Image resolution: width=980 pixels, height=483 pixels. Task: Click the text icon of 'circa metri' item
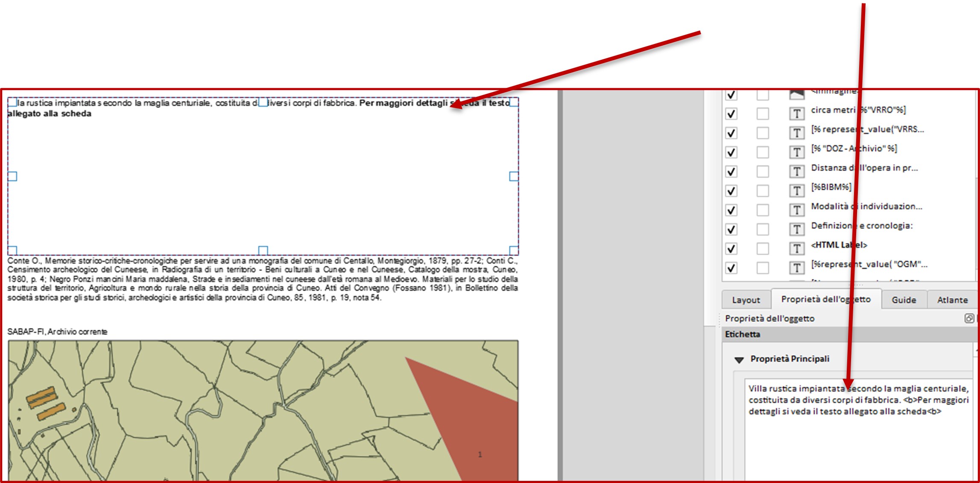pyautogui.click(x=796, y=113)
